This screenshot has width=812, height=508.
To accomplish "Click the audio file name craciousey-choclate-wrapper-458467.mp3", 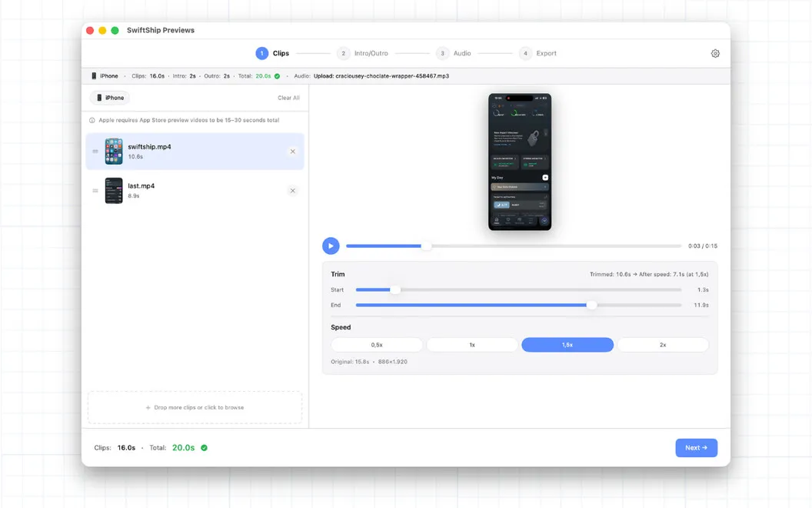I will tap(392, 76).
